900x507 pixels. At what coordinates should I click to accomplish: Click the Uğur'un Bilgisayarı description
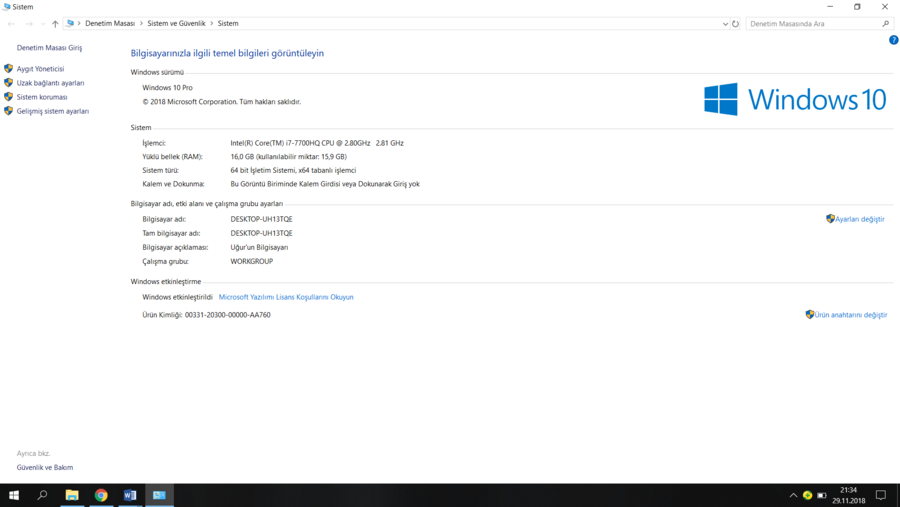click(259, 247)
